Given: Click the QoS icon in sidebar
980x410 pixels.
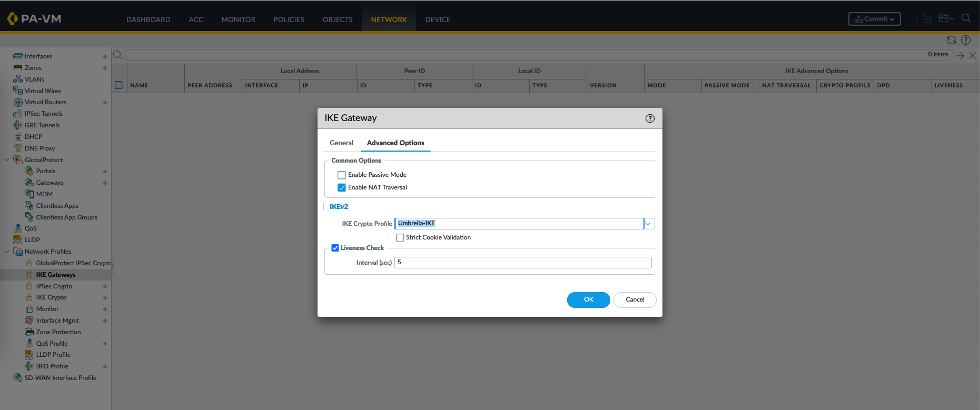Looking at the screenshot, I should (x=18, y=228).
